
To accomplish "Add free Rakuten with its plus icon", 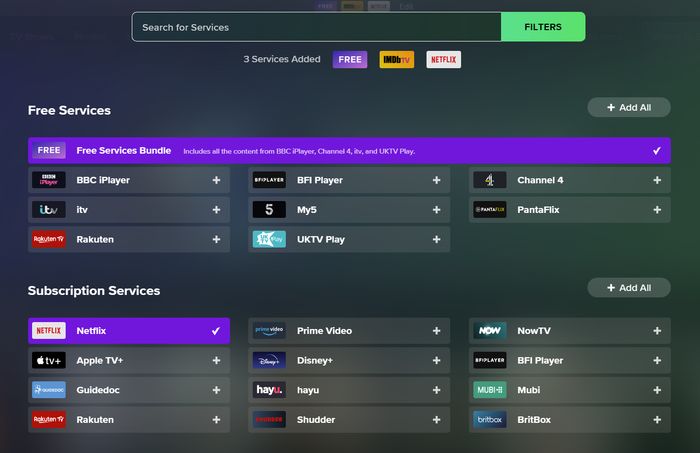I will tap(216, 240).
